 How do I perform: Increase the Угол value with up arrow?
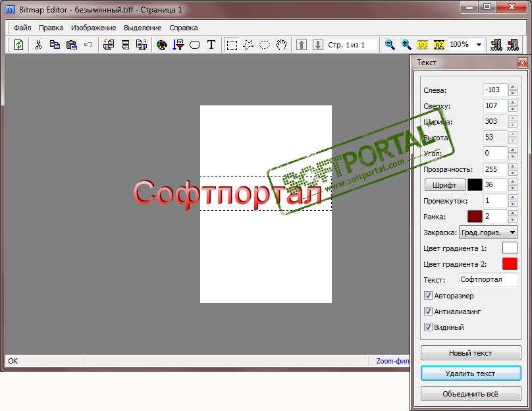tap(513, 150)
